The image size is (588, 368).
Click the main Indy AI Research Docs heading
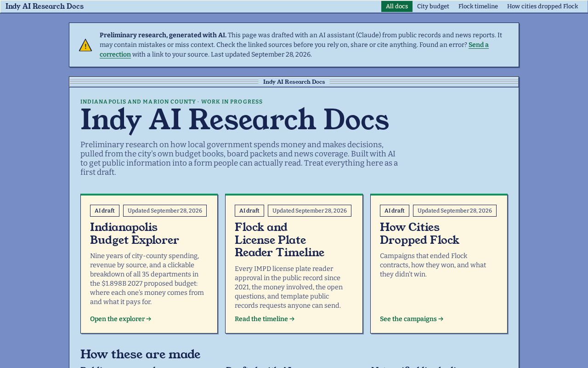[x=235, y=120]
